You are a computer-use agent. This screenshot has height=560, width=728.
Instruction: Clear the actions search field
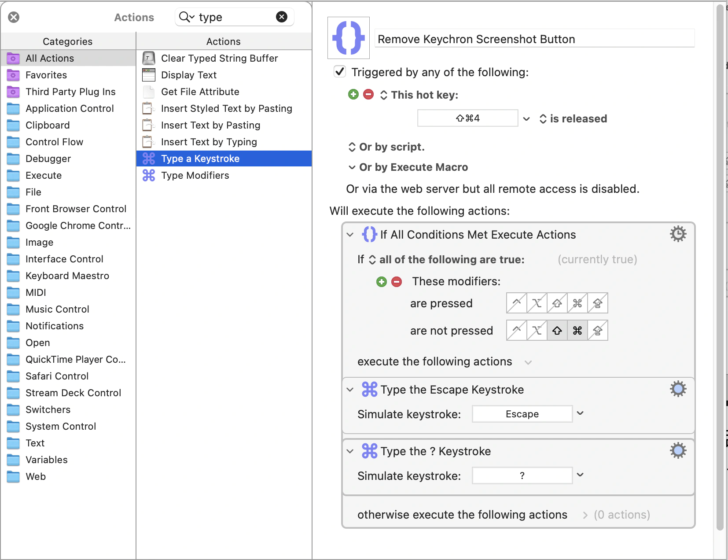click(x=281, y=17)
